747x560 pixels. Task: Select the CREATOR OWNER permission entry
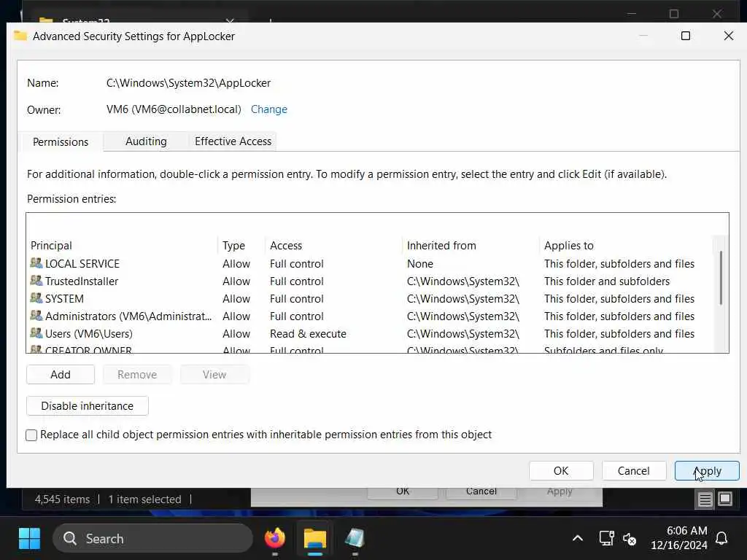[x=370, y=349]
